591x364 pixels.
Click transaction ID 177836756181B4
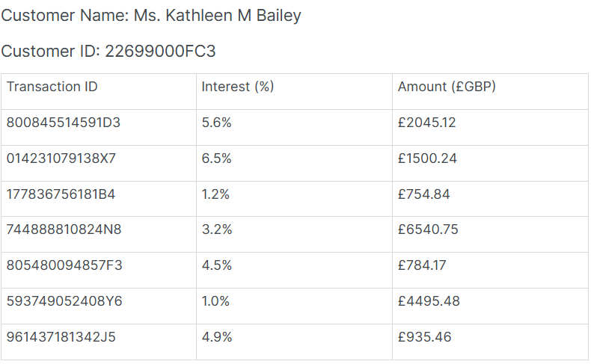(x=61, y=194)
